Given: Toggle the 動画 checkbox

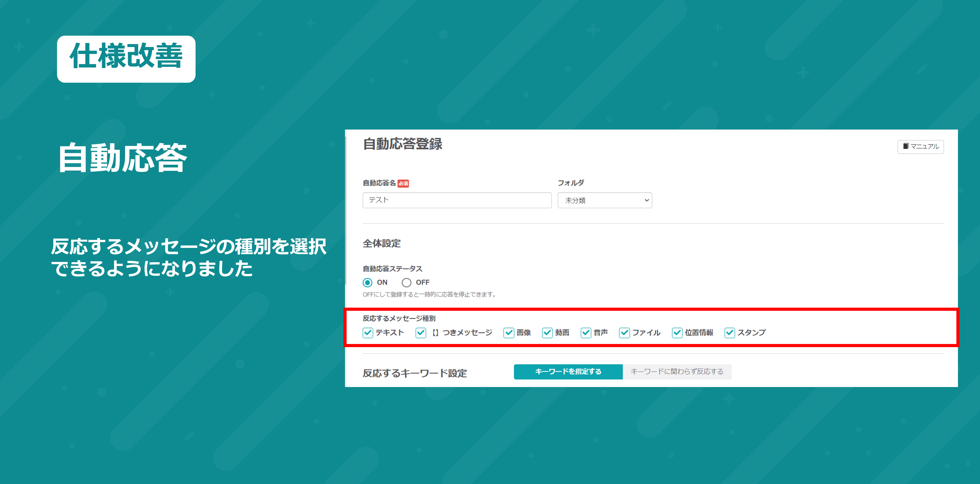Looking at the screenshot, I should [547, 333].
